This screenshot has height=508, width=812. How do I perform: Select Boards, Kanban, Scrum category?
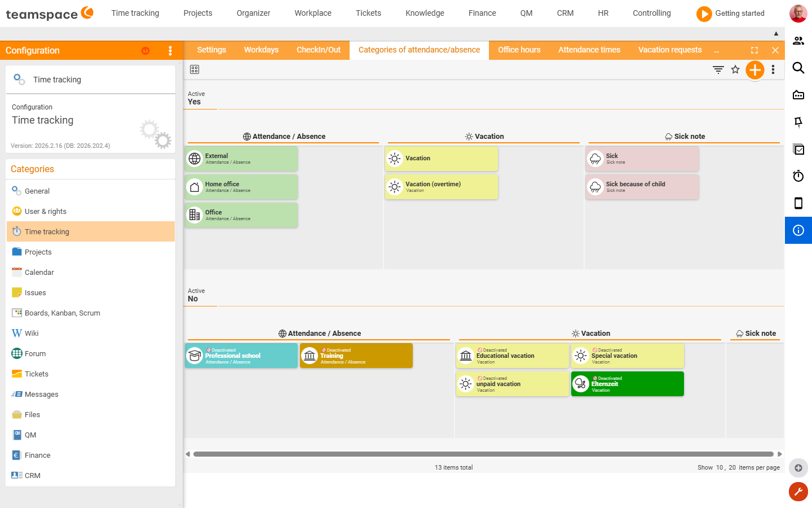[91, 313]
